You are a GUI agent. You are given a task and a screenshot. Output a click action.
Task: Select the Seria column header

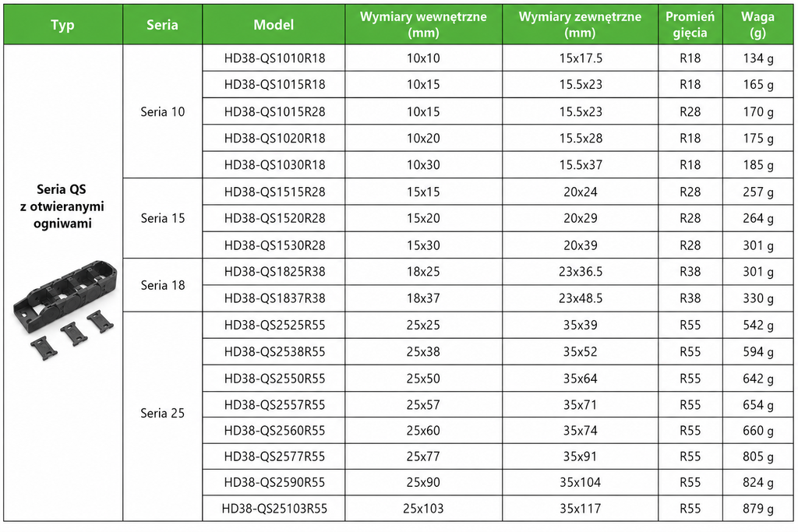(162, 24)
